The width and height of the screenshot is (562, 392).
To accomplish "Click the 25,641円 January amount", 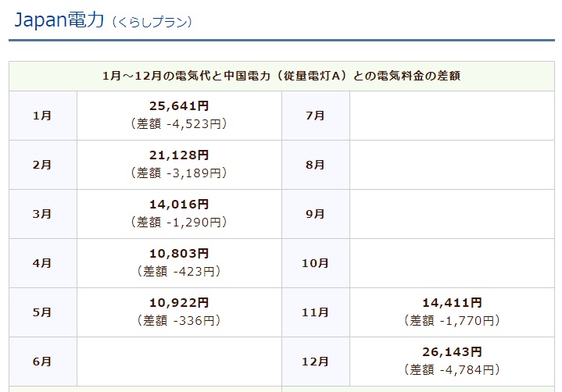I will pyautogui.click(x=179, y=106).
